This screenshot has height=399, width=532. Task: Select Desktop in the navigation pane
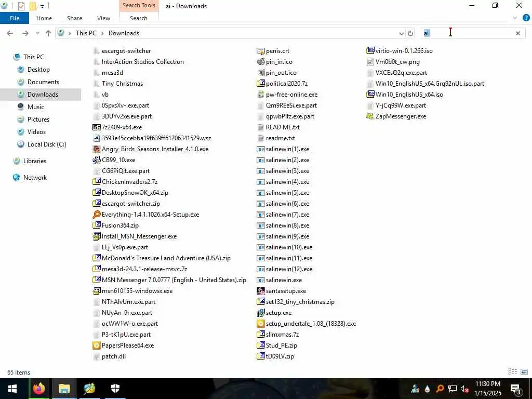(x=38, y=70)
